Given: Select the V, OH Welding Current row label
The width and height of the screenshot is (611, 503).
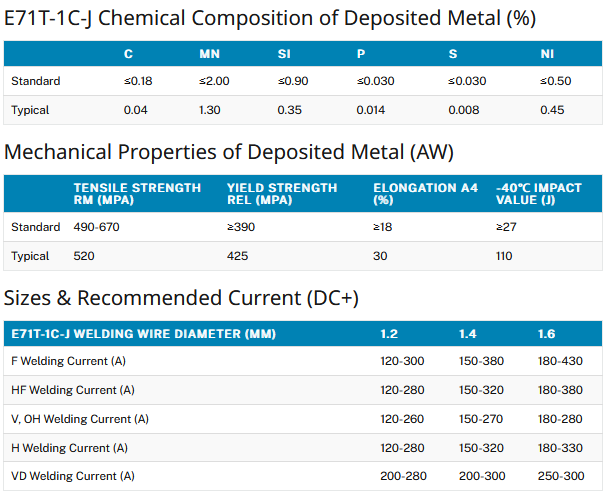Looking at the screenshot, I should 79,419.
